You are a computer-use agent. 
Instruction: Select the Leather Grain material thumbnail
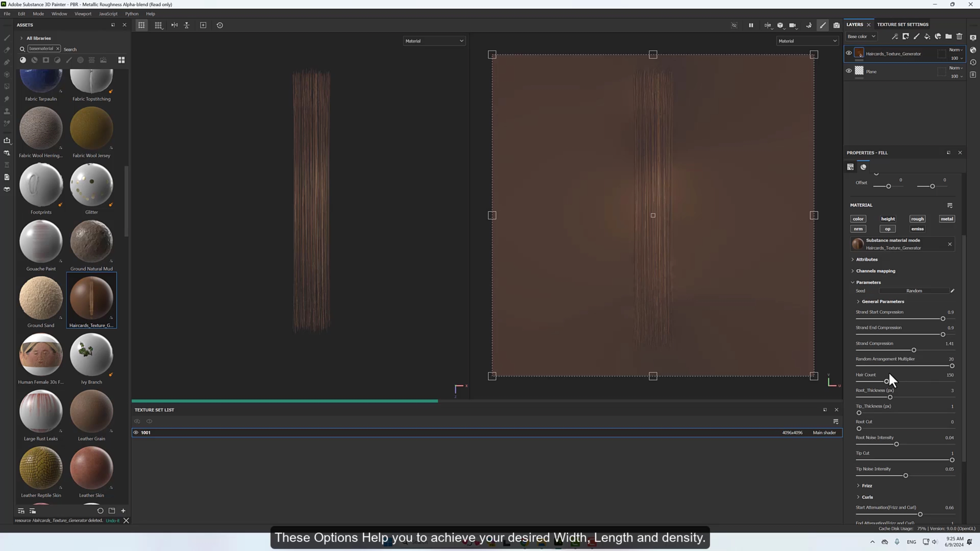coord(91,412)
